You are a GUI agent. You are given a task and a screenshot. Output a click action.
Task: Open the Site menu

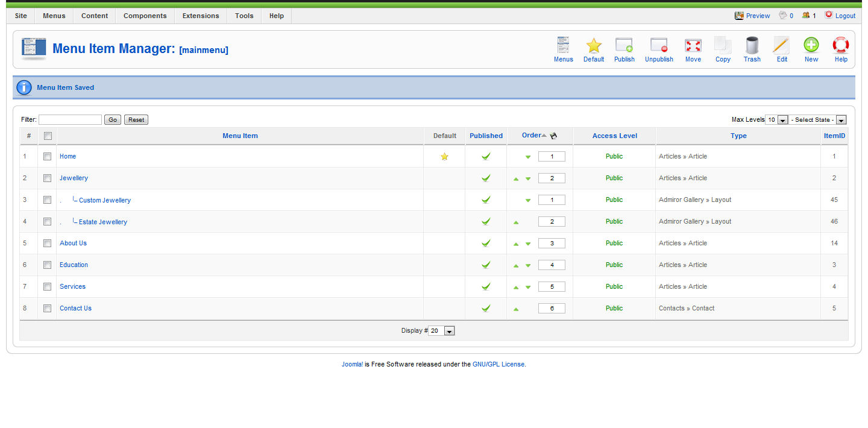(21, 16)
